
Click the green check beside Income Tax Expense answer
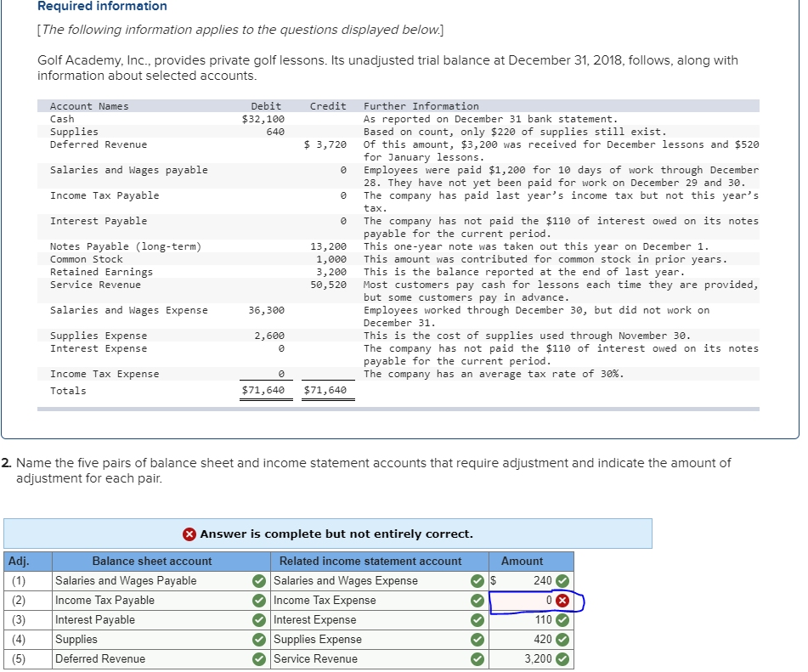tap(477, 601)
